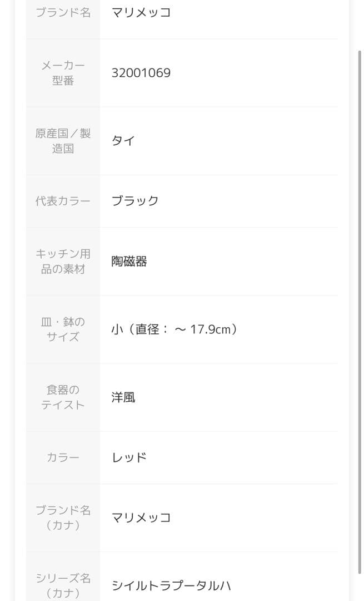This screenshot has width=364, height=601.
Task: Click the 食器のテイスト label cell
Action: [x=63, y=397]
